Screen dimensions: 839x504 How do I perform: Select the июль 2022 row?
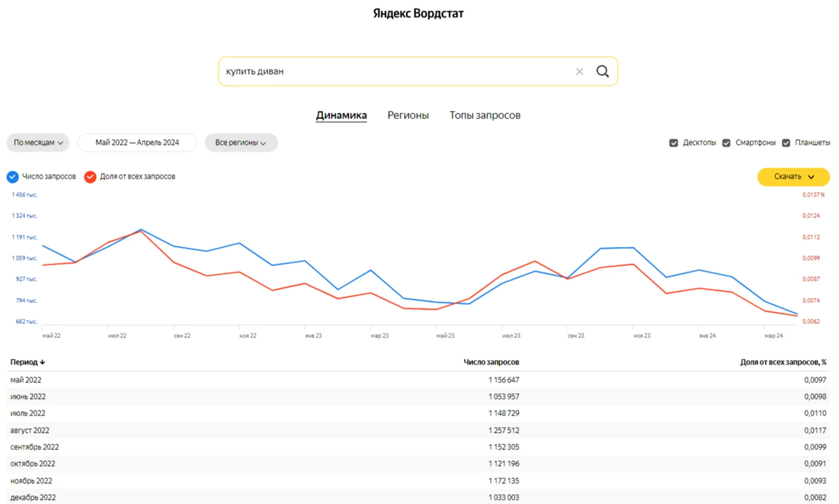click(x=418, y=413)
